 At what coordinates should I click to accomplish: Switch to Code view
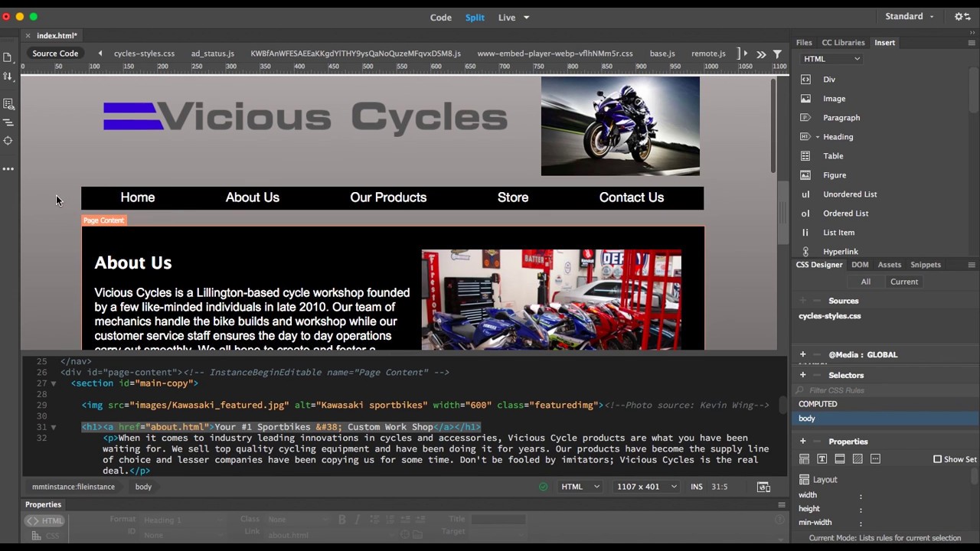point(441,18)
